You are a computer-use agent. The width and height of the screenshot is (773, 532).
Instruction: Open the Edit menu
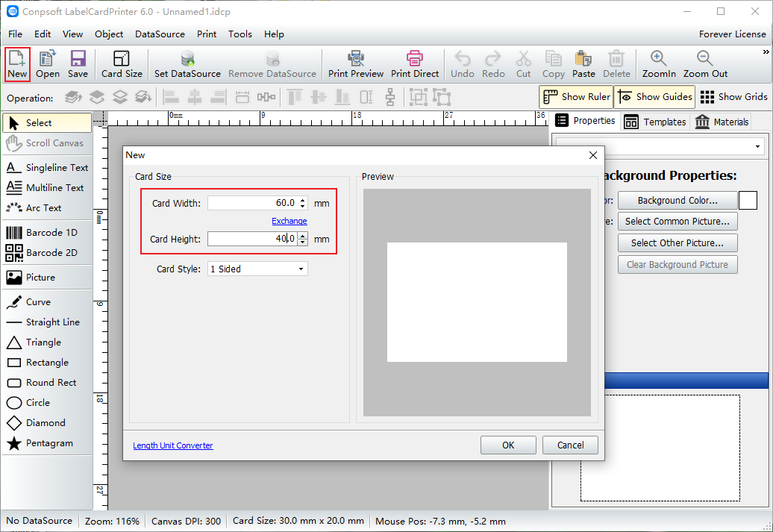point(43,34)
